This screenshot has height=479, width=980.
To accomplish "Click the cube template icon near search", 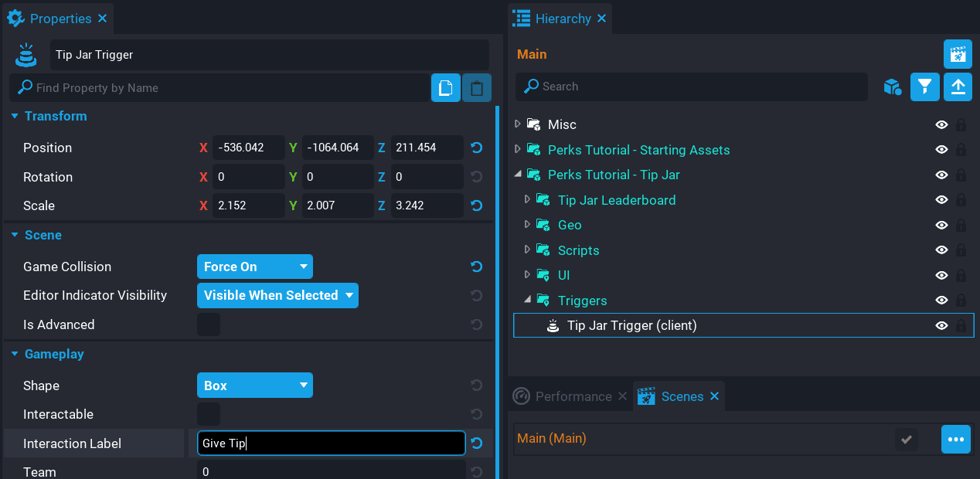I will click(x=893, y=87).
